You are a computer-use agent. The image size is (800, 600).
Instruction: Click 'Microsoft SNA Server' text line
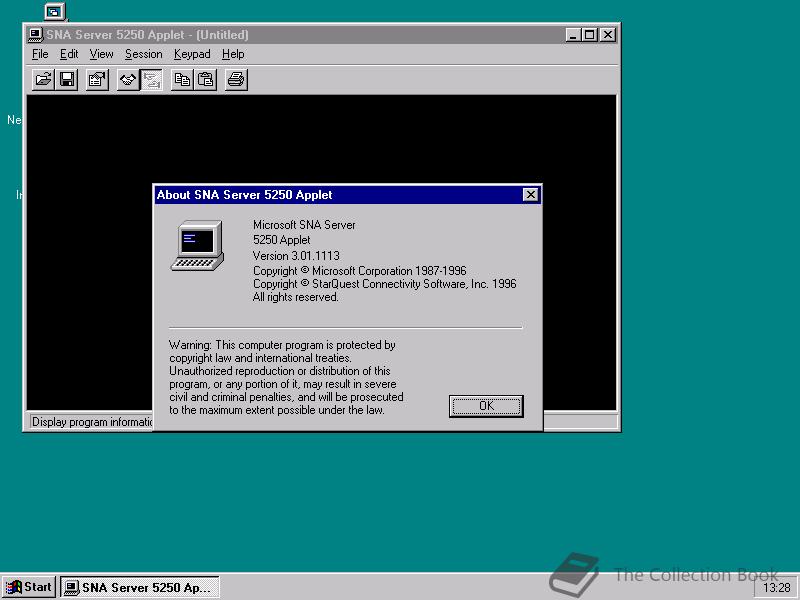pyautogui.click(x=304, y=224)
